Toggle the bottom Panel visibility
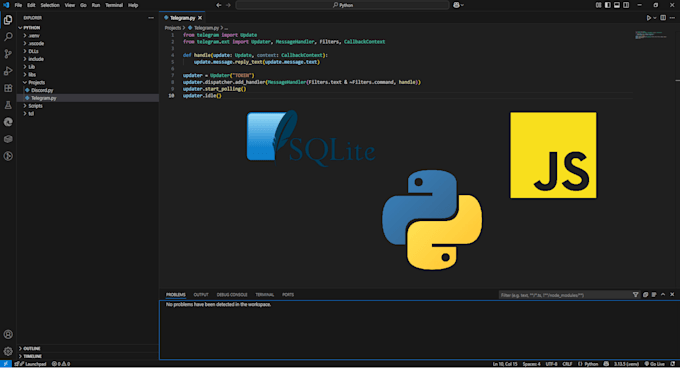Screen dimensions: 680x368 [617, 5]
